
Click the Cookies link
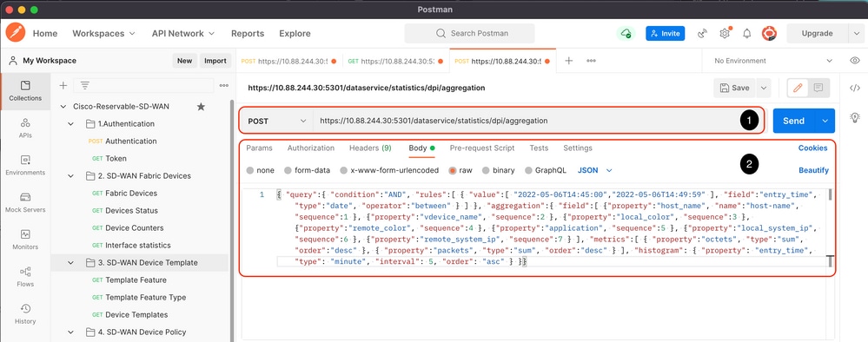coord(812,148)
